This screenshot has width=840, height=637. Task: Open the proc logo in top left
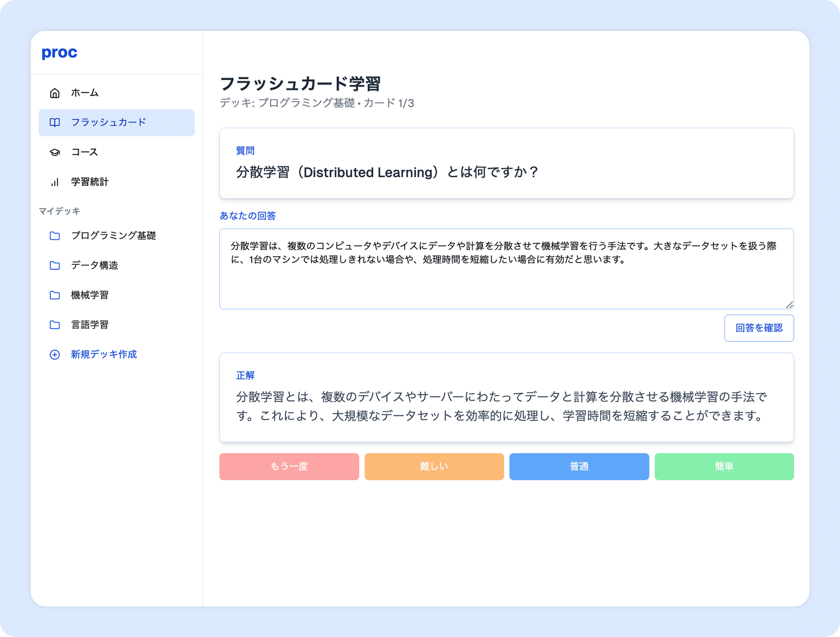(59, 52)
